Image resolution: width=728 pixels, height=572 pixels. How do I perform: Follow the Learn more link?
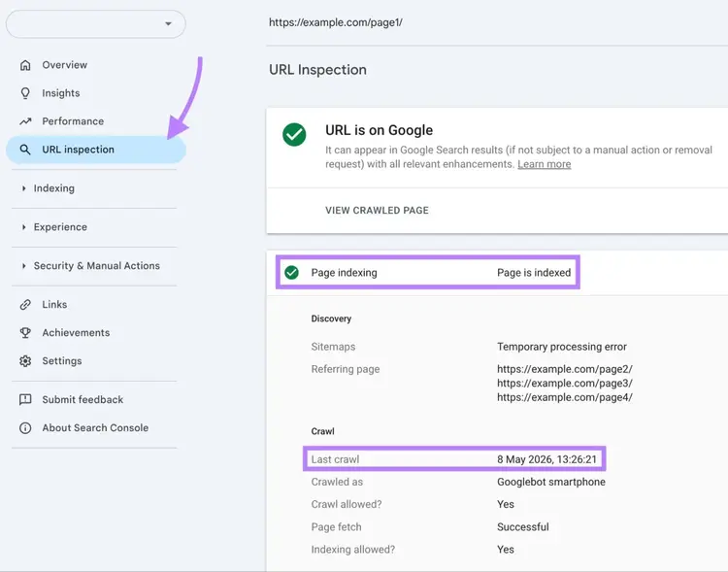pyautogui.click(x=545, y=164)
